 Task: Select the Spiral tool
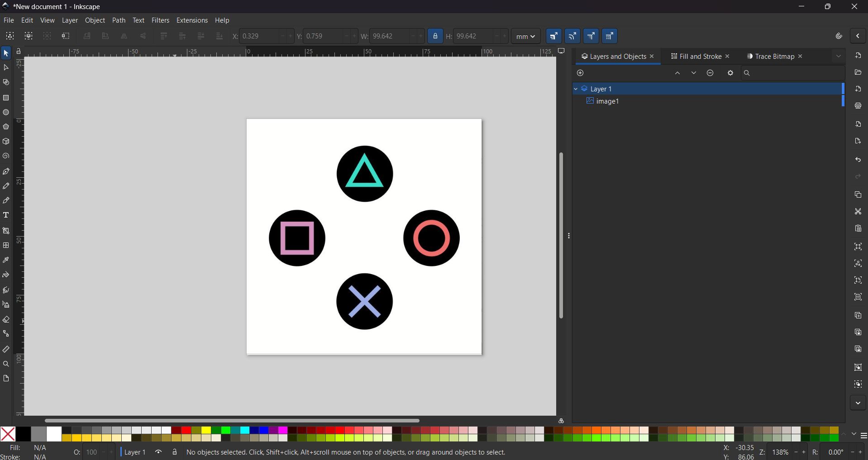[x=6, y=156]
